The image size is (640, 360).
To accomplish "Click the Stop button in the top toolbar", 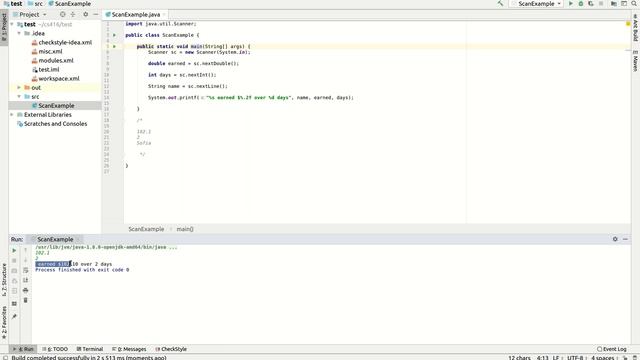I will click(x=601, y=4).
